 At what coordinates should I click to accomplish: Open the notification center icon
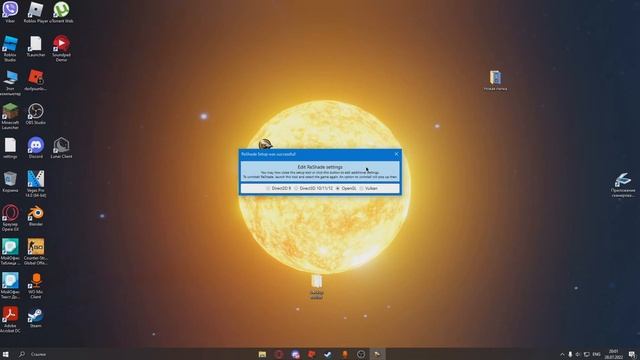[632, 354]
